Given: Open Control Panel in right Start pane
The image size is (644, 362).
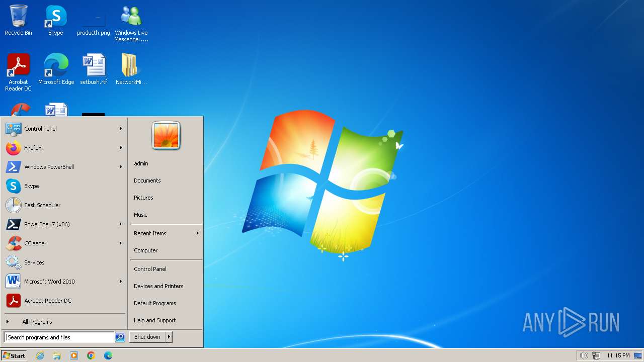Looking at the screenshot, I should [166, 269].
